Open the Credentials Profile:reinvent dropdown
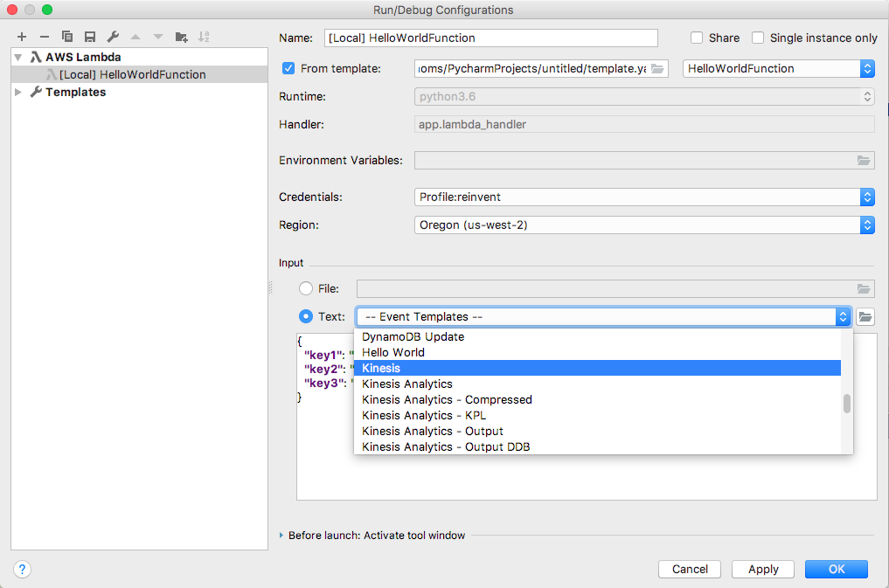The width and height of the screenshot is (889, 588). pyautogui.click(x=644, y=197)
